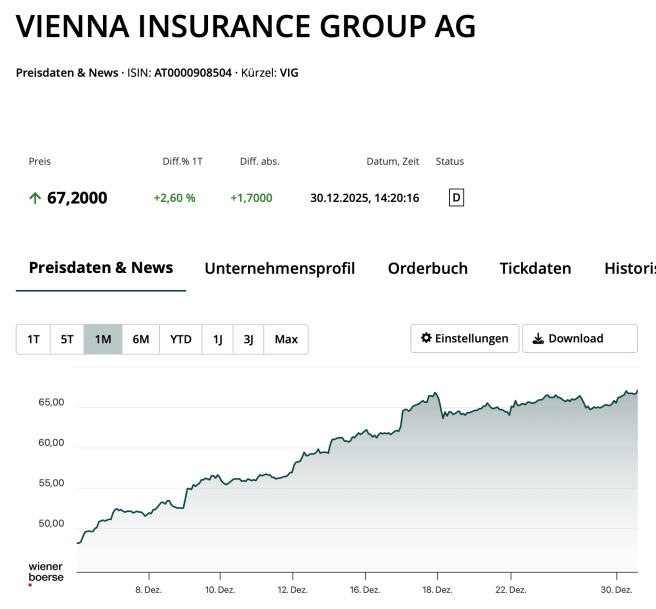Screen dimensions: 656x609
Task: Switch chart to YTD range
Action: (x=180, y=339)
